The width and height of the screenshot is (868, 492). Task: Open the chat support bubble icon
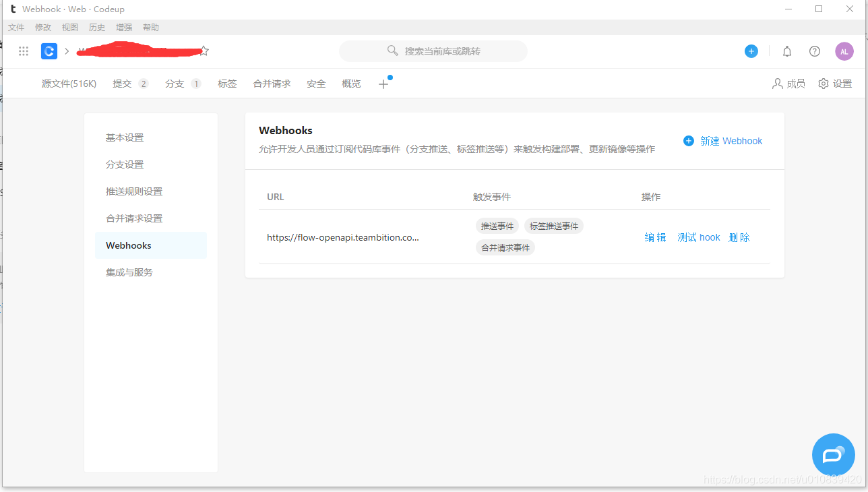834,455
